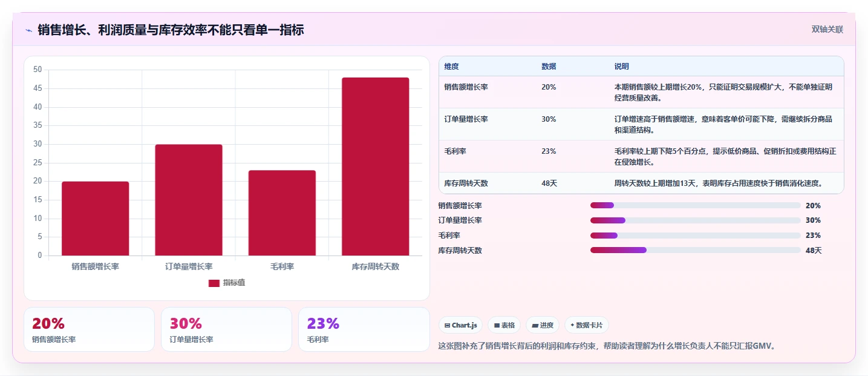Click the 销售额增长率 progress row label
This screenshot has height=376, width=868.
(x=460, y=206)
